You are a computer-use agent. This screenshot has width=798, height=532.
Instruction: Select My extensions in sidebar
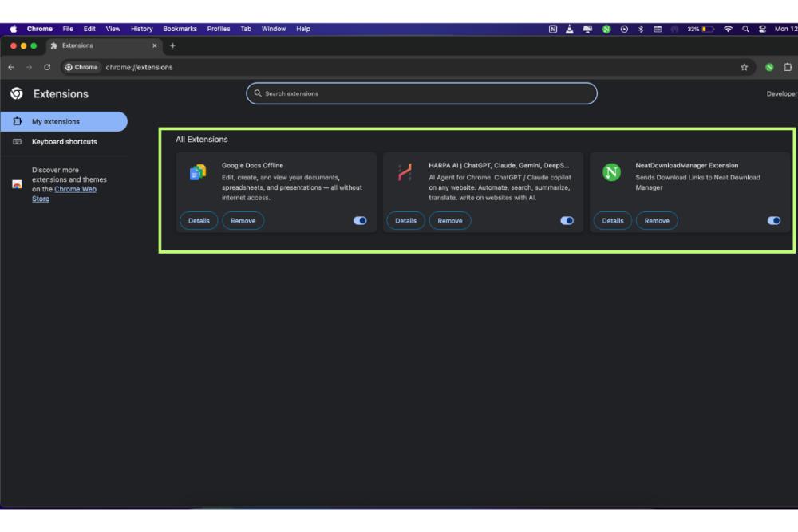(x=64, y=121)
